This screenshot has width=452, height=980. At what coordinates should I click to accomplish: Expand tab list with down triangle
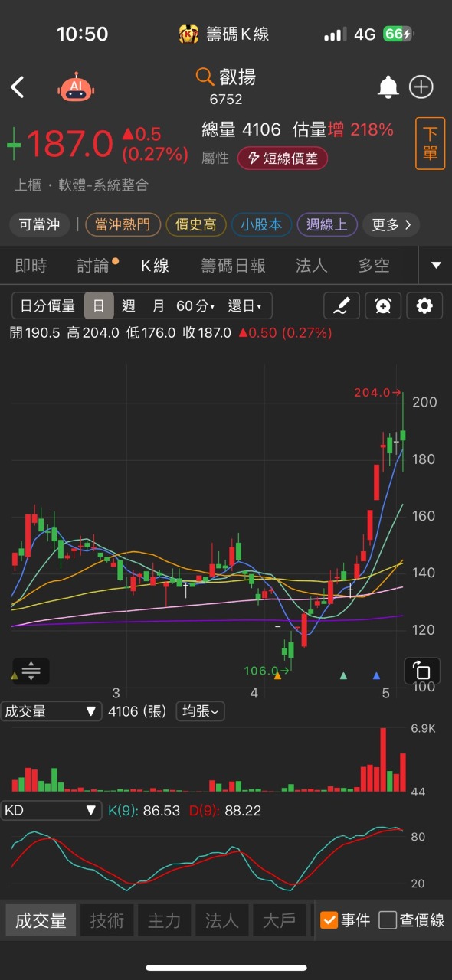pos(436,266)
